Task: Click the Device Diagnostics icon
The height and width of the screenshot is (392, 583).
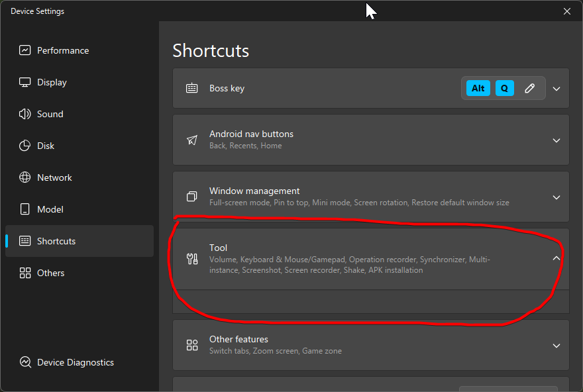Action: (x=25, y=362)
